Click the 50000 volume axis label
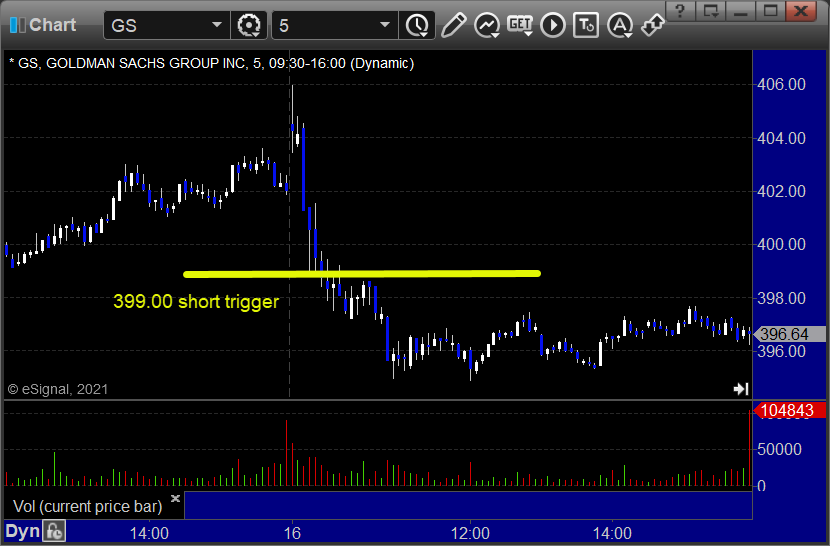 [x=779, y=449]
